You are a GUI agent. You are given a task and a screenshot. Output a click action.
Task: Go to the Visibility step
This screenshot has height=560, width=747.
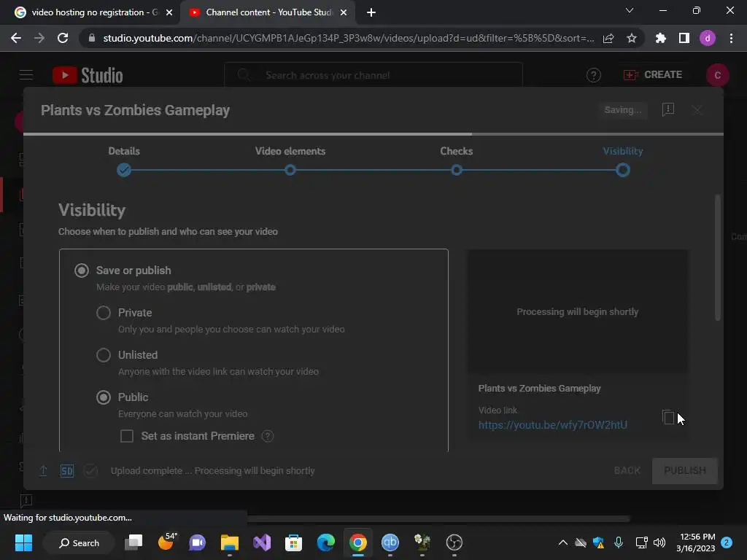[623, 161]
